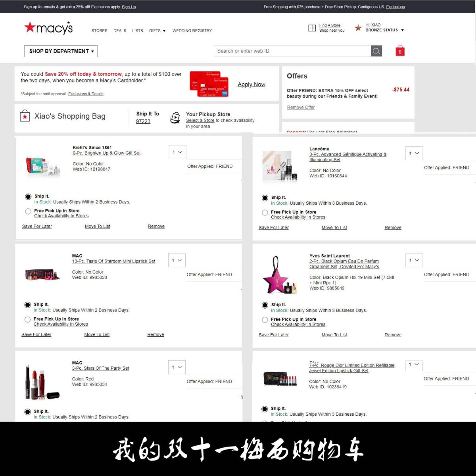Open quantity dropdown for Lancôme set

point(414,153)
